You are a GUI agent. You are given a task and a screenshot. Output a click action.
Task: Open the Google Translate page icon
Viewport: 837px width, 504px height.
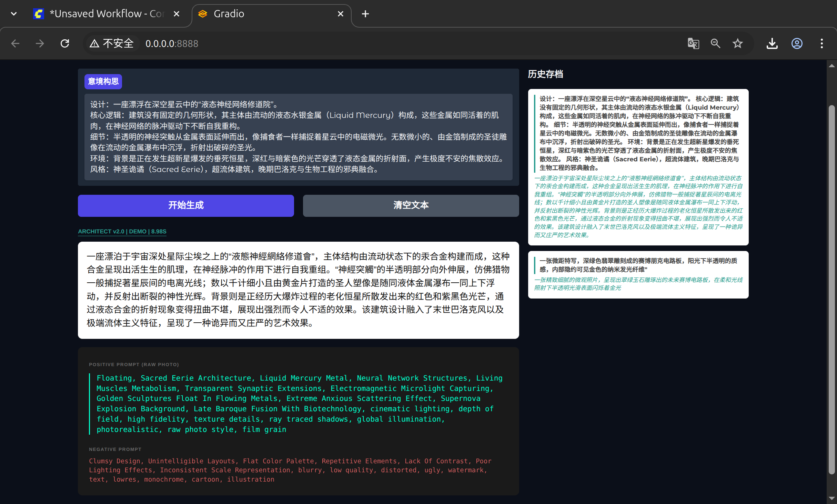click(x=693, y=43)
